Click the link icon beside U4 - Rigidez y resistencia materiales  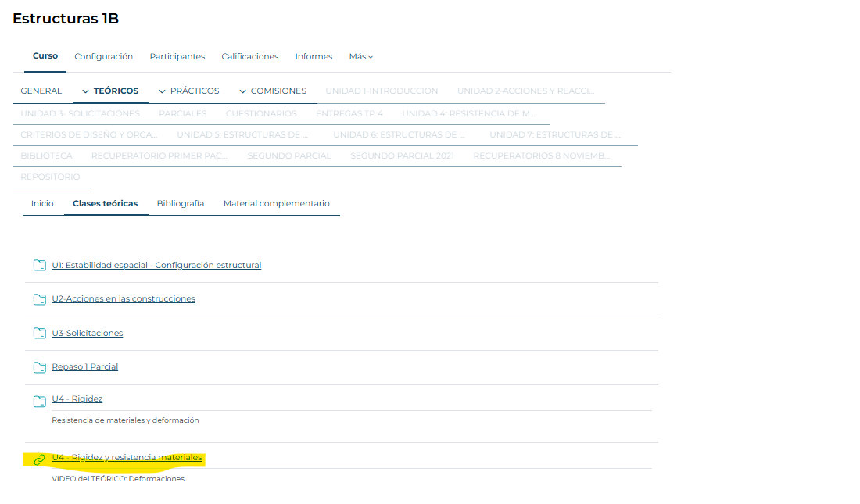click(x=39, y=459)
